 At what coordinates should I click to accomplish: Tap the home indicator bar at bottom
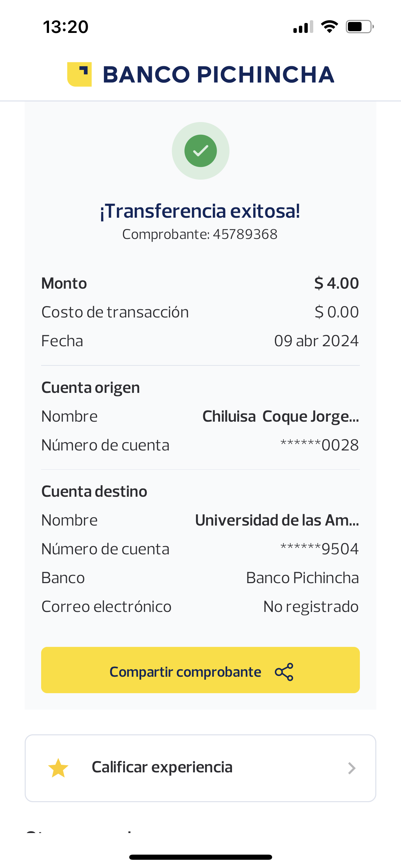(200, 857)
